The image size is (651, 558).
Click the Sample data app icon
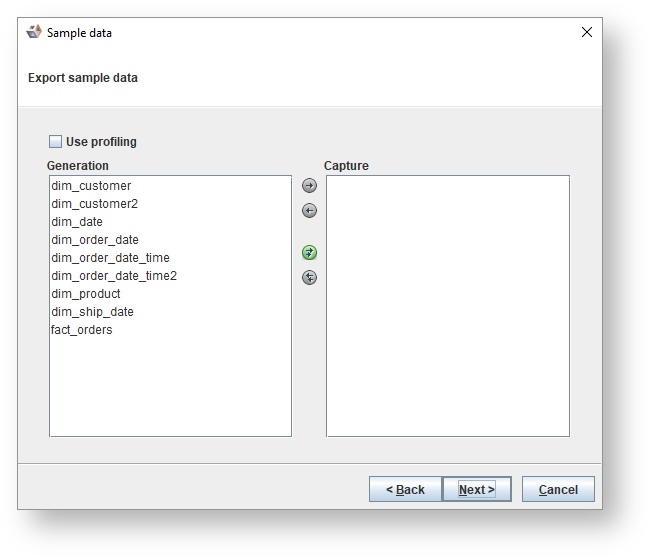[x=34, y=32]
